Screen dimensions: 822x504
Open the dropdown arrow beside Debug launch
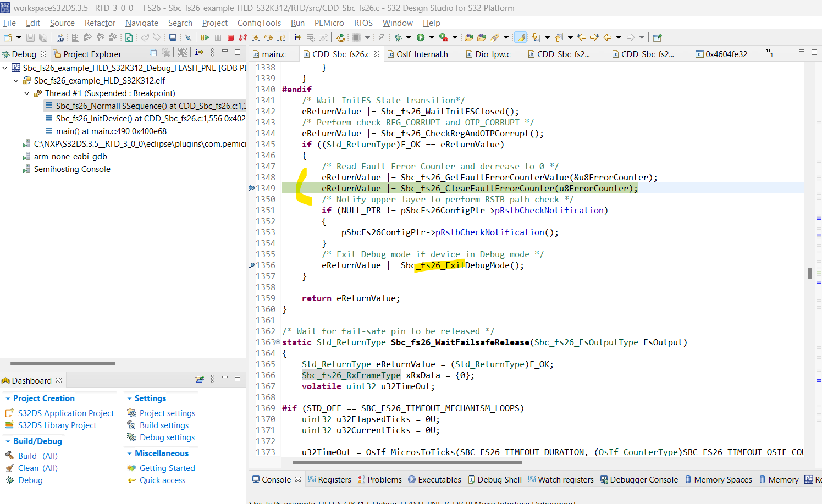(409, 37)
